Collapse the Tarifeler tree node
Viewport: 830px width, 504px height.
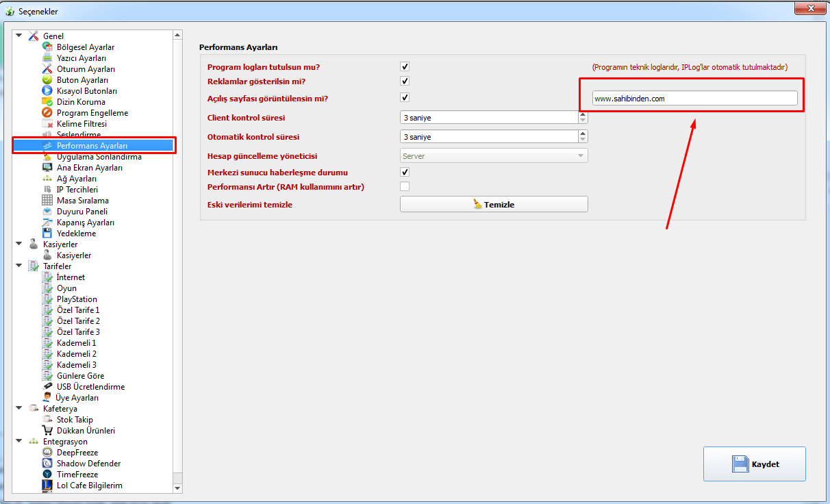pos(18,266)
